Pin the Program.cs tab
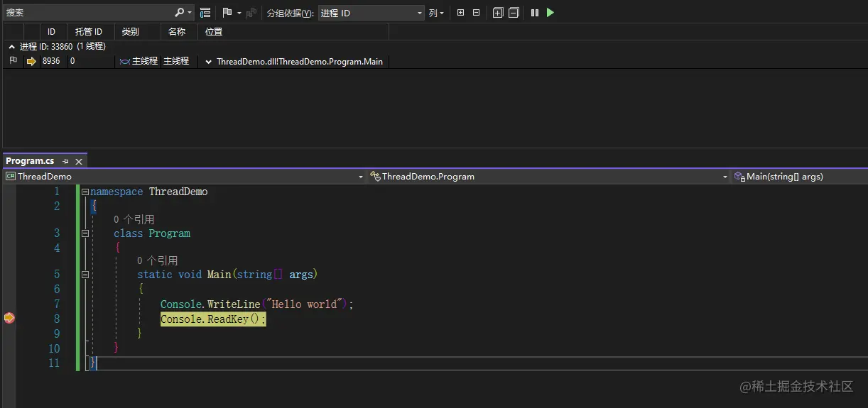The image size is (868, 408). [65, 162]
